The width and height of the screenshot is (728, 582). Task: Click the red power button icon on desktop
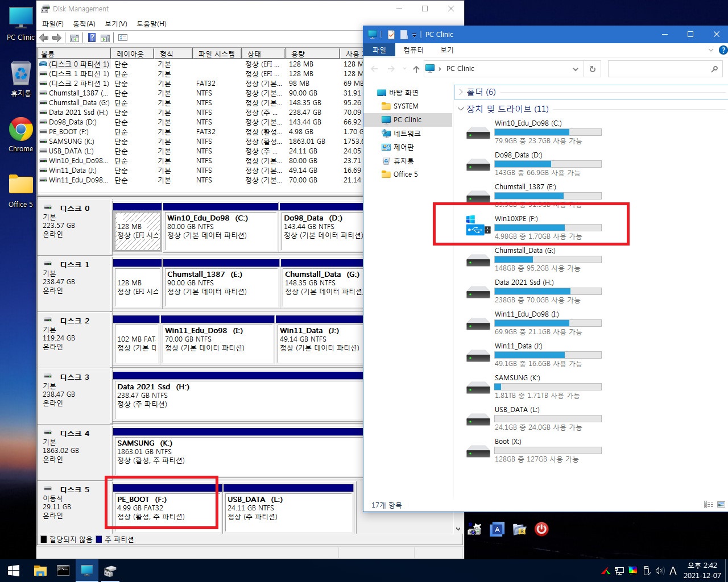[x=541, y=529]
